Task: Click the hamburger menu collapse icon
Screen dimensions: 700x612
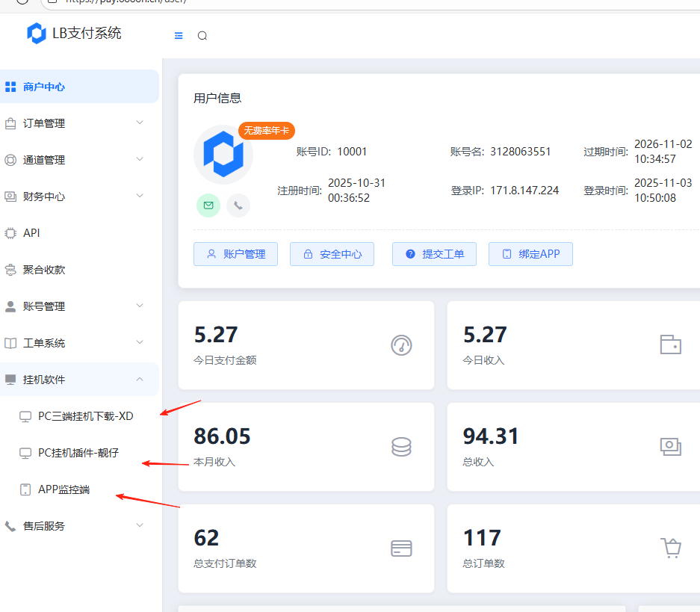Action: (x=179, y=35)
